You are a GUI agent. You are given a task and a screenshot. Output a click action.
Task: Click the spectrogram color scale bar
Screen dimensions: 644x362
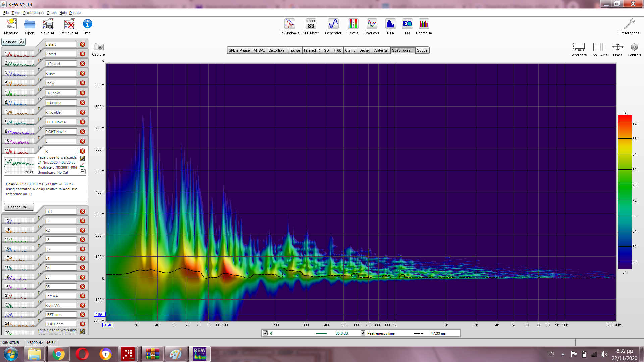tap(625, 192)
